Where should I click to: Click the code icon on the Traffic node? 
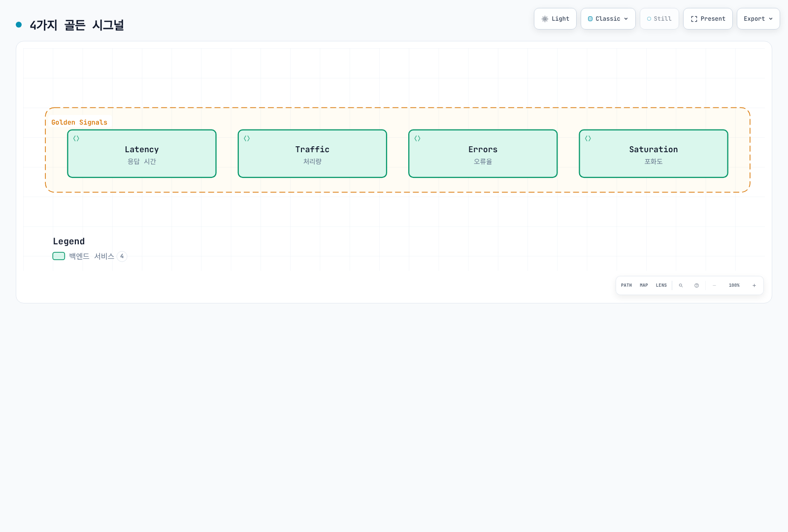point(247,138)
